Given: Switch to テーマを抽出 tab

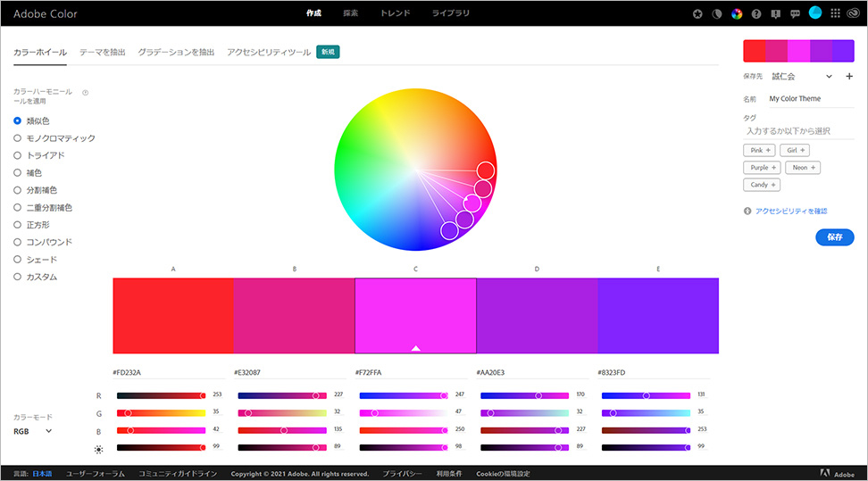Looking at the screenshot, I should pyautogui.click(x=103, y=52).
